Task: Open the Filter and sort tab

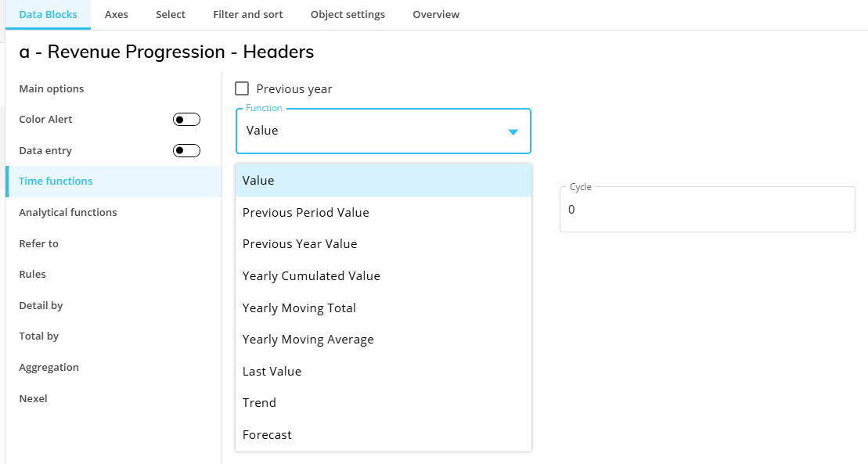Action: point(248,14)
